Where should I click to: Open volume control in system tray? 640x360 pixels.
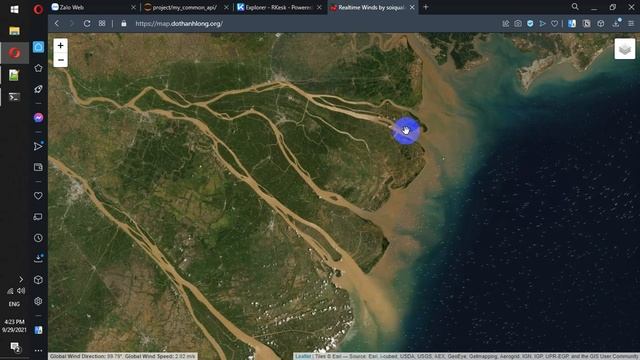[21, 291]
